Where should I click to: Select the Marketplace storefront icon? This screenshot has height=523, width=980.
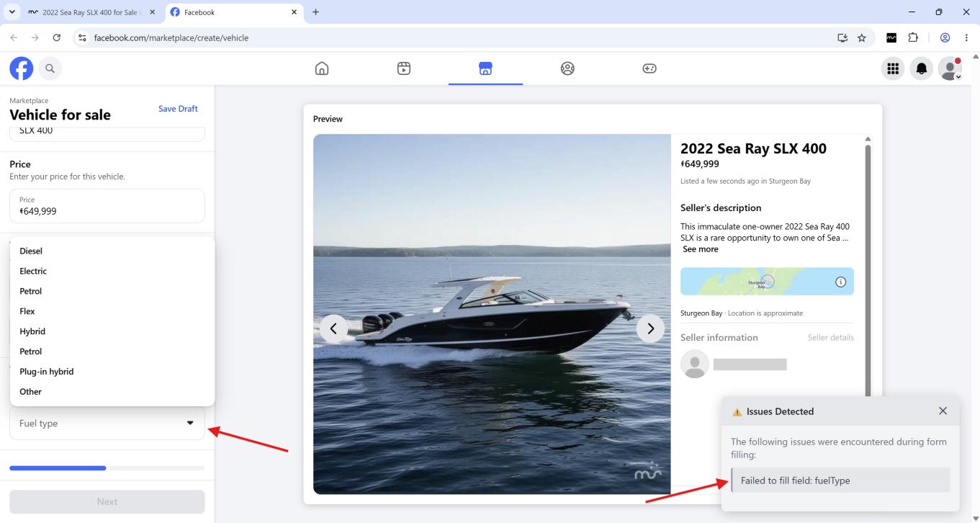point(485,68)
